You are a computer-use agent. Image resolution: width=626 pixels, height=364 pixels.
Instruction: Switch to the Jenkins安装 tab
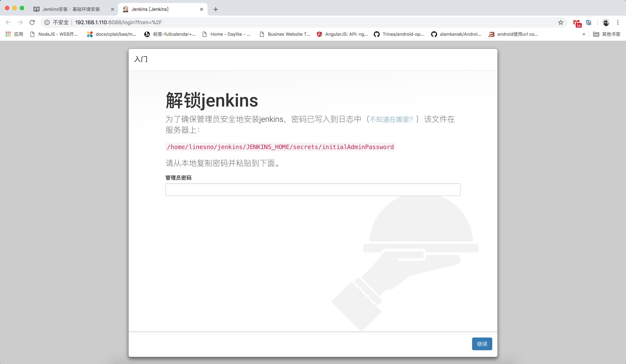[x=71, y=10]
